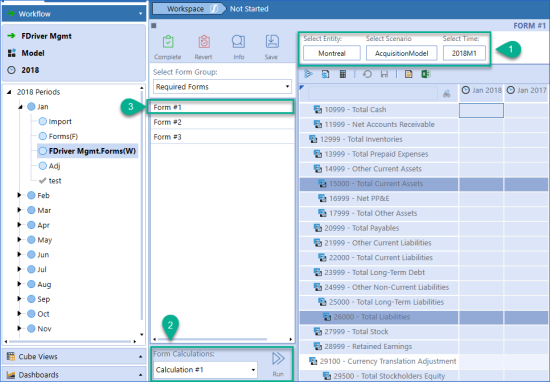Click the binoculars search icon
The image size is (550, 382).
[x=447, y=94]
